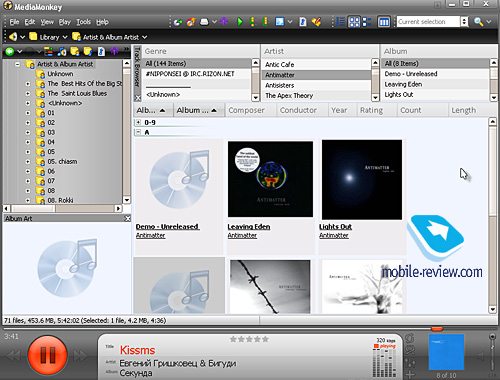Click the auto-tag note document toolbar icon

(x=303, y=22)
